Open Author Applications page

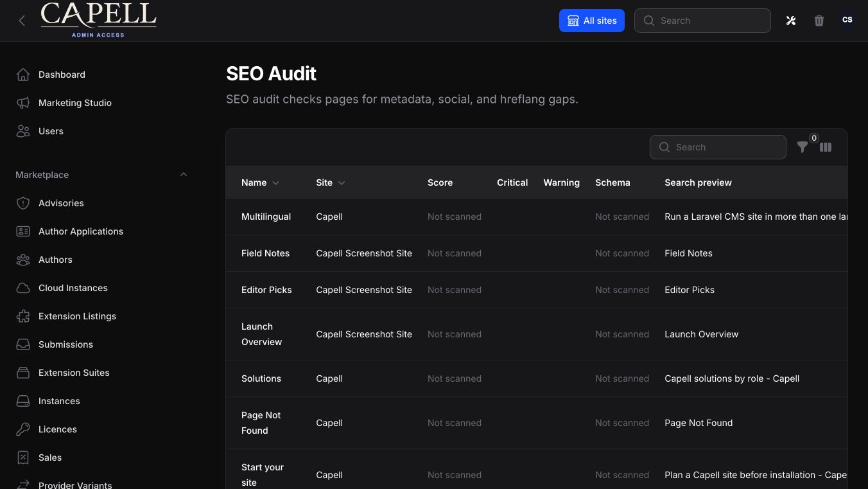81,231
